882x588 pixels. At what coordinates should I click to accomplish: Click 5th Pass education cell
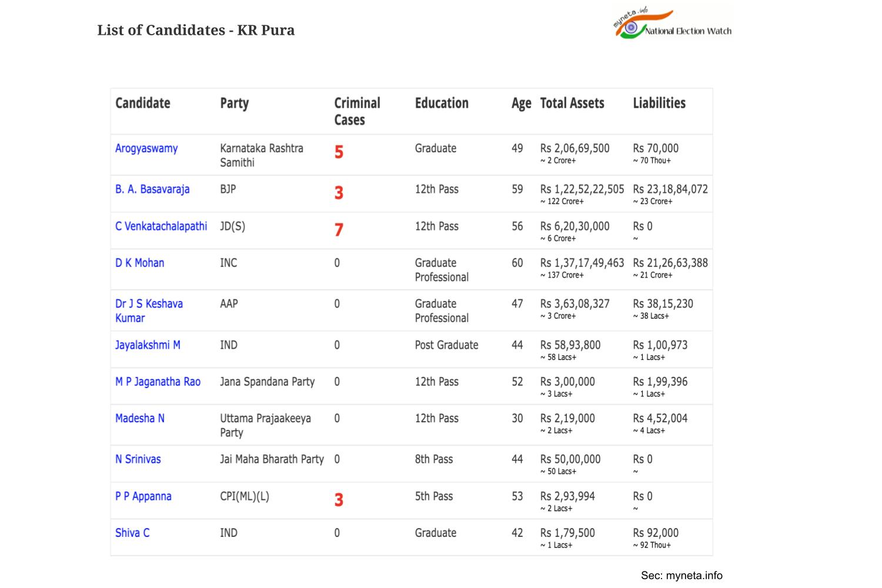tap(434, 496)
